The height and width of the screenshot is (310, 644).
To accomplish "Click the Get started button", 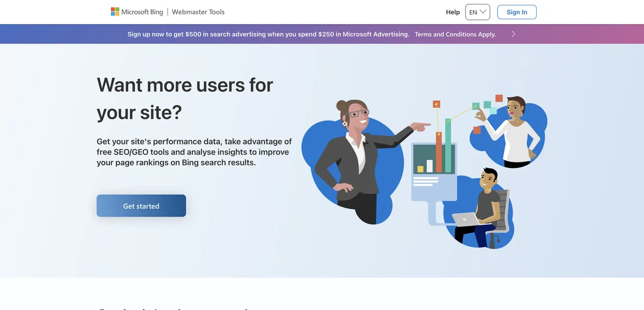I will (x=141, y=206).
